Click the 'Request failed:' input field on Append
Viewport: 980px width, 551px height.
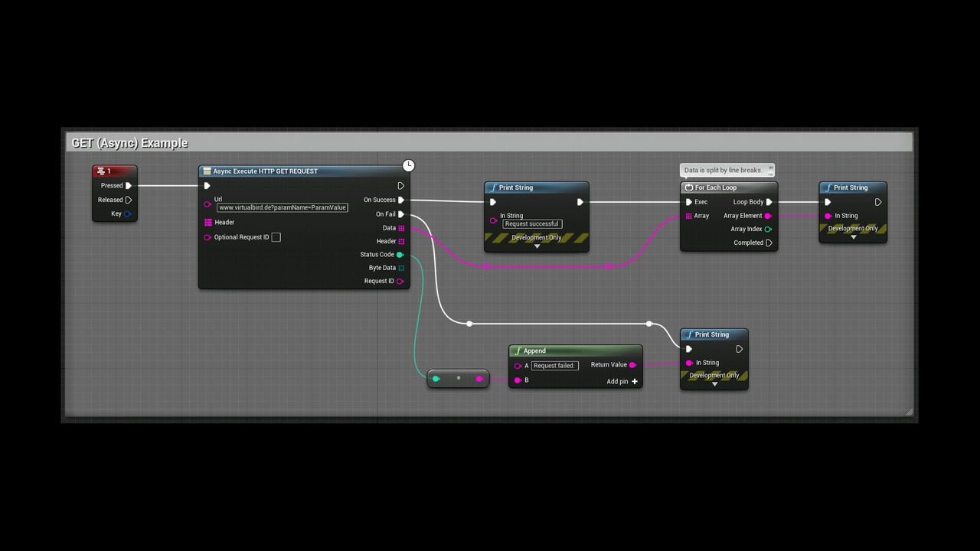tap(554, 366)
